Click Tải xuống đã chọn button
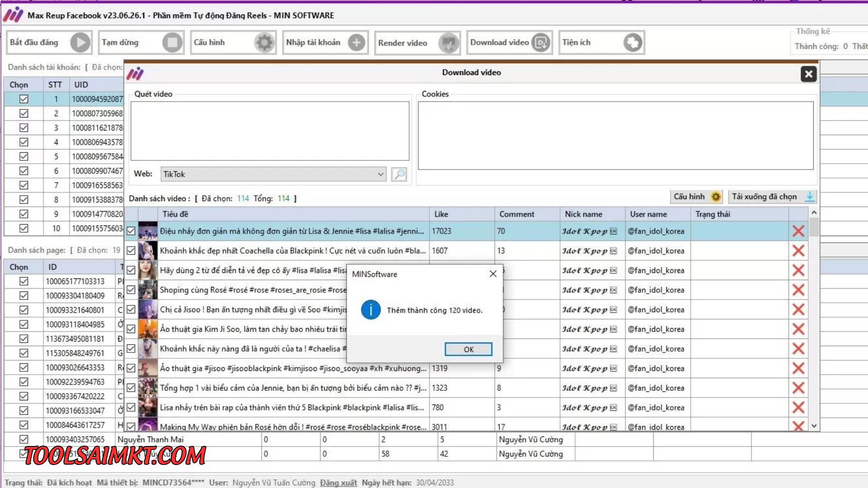Screen dimensions: 868x488 [772, 197]
